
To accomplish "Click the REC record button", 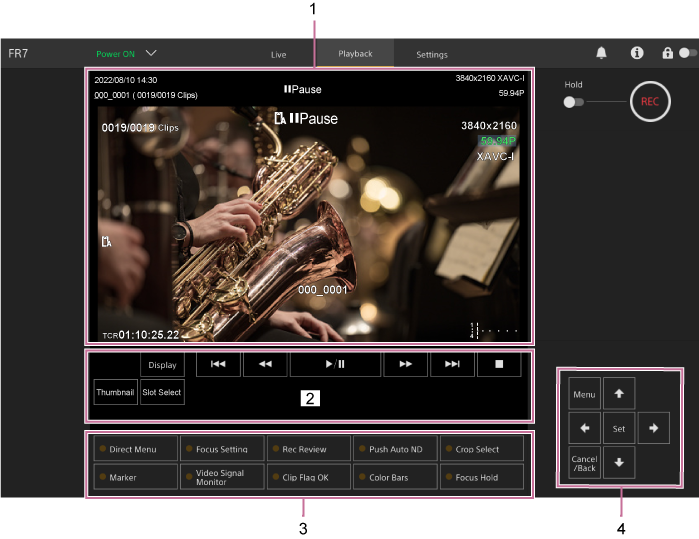I will (x=650, y=102).
